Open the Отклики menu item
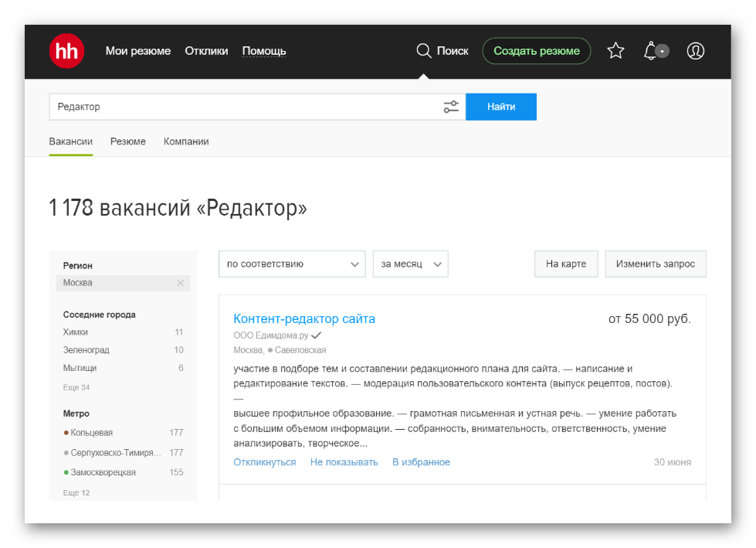The height and width of the screenshot is (548, 756). 205,50
